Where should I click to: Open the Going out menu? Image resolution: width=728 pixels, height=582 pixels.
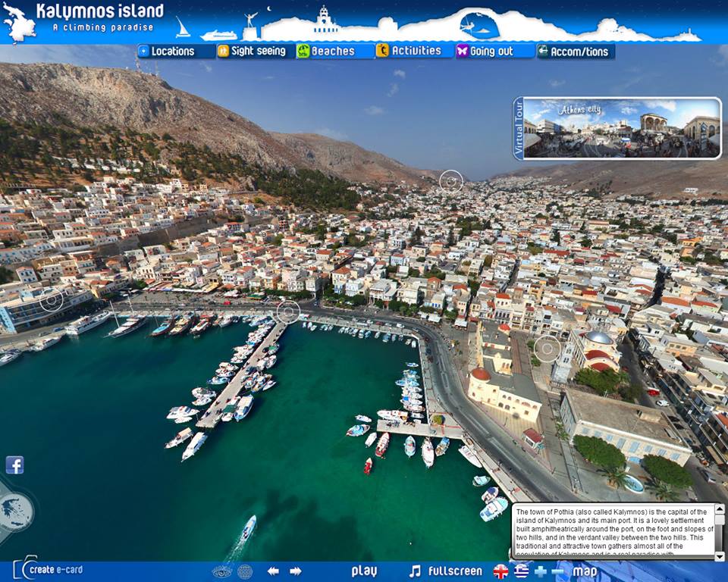[x=494, y=51]
